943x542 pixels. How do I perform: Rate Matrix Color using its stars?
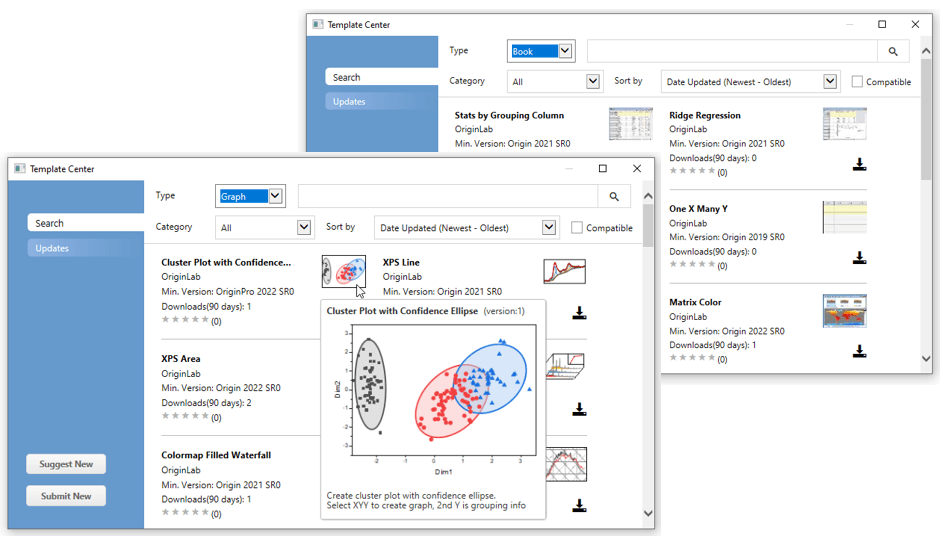(x=692, y=357)
